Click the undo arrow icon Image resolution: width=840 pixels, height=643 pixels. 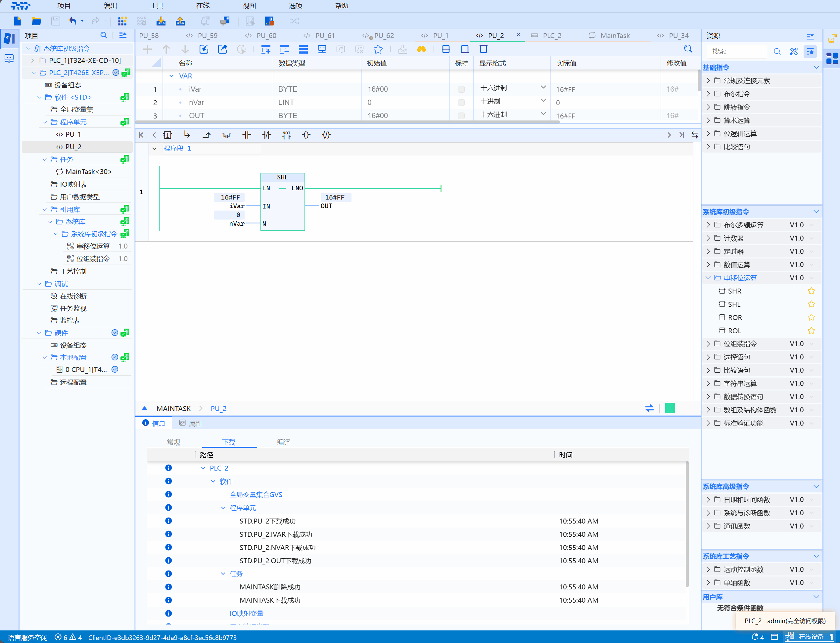pyautogui.click(x=72, y=21)
